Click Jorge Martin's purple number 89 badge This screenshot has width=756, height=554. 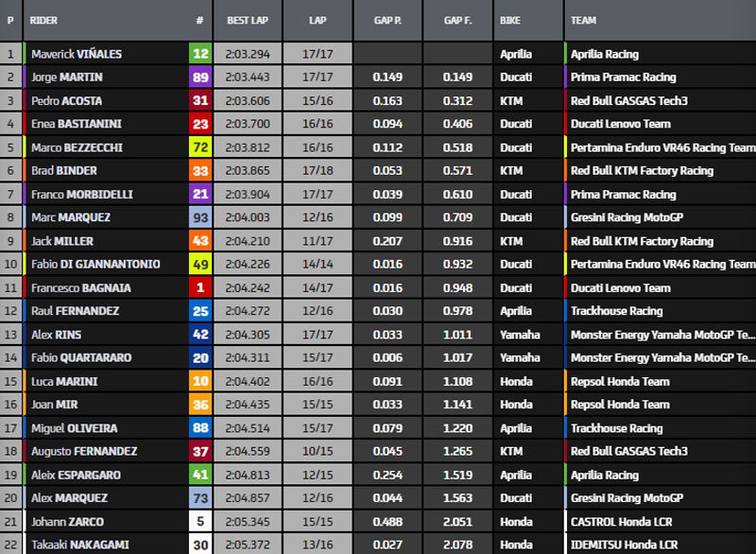[x=200, y=78]
